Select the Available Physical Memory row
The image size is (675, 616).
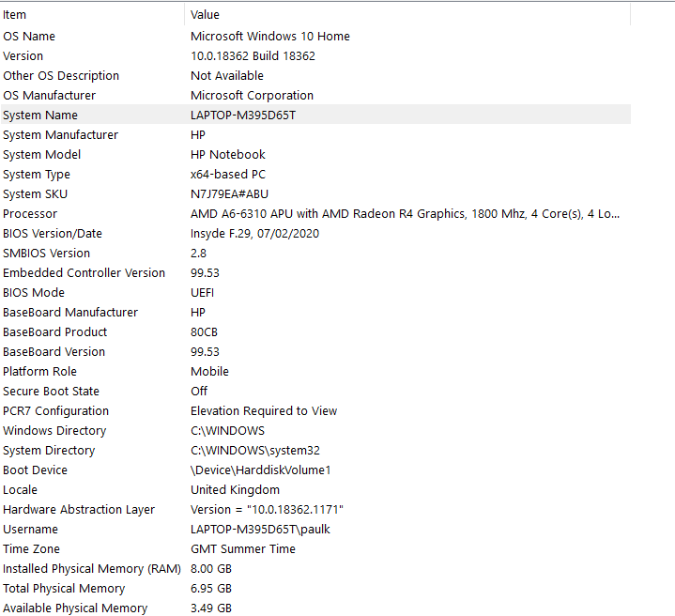coord(315,608)
